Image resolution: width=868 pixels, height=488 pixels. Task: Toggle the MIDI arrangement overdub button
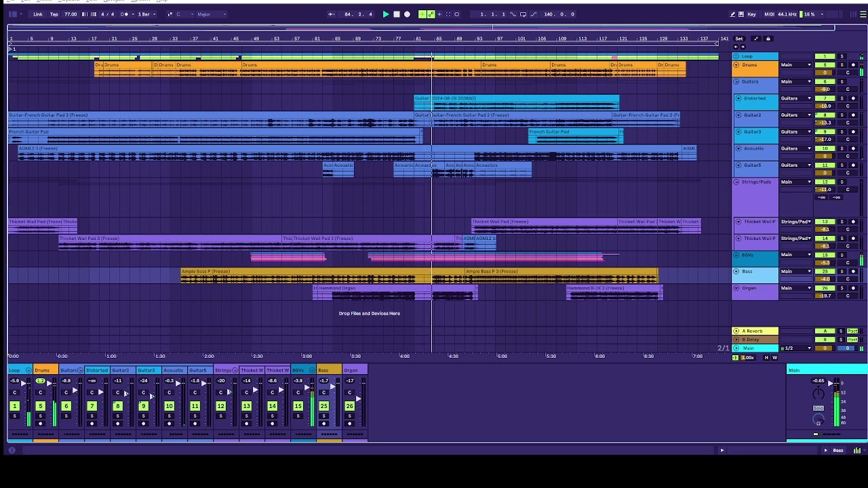(x=422, y=14)
